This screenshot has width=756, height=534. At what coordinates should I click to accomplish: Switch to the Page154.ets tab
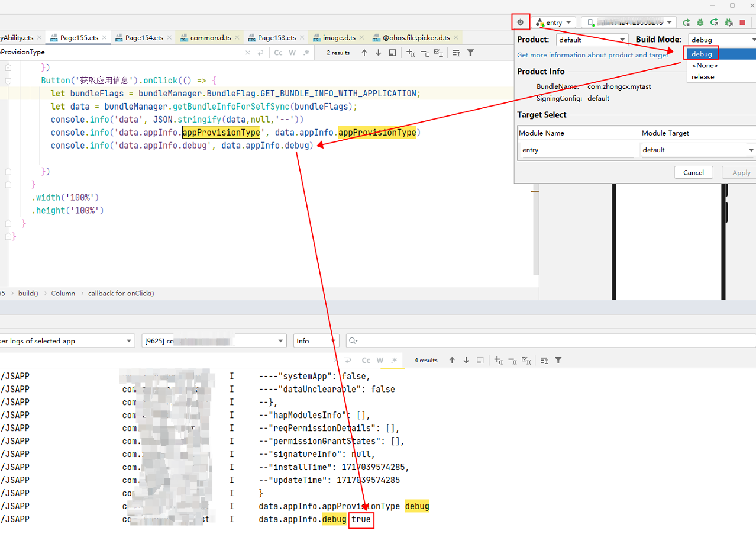click(x=143, y=37)
